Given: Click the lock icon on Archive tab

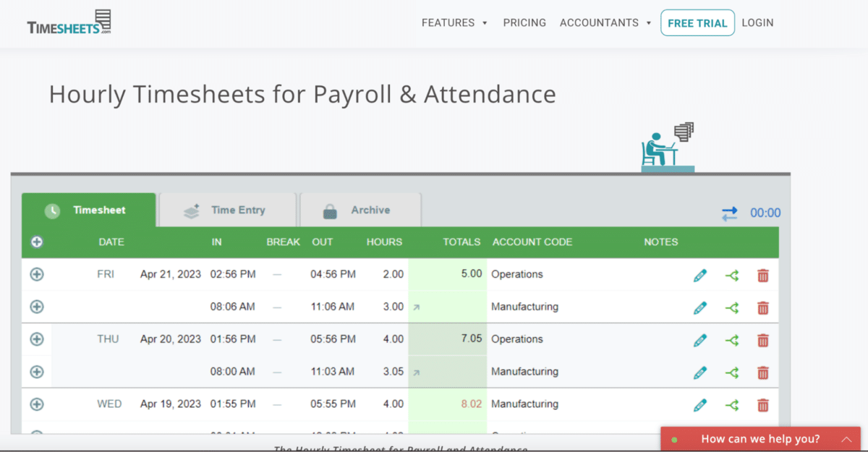Looking at the screenshot, I should click(330, 211).
